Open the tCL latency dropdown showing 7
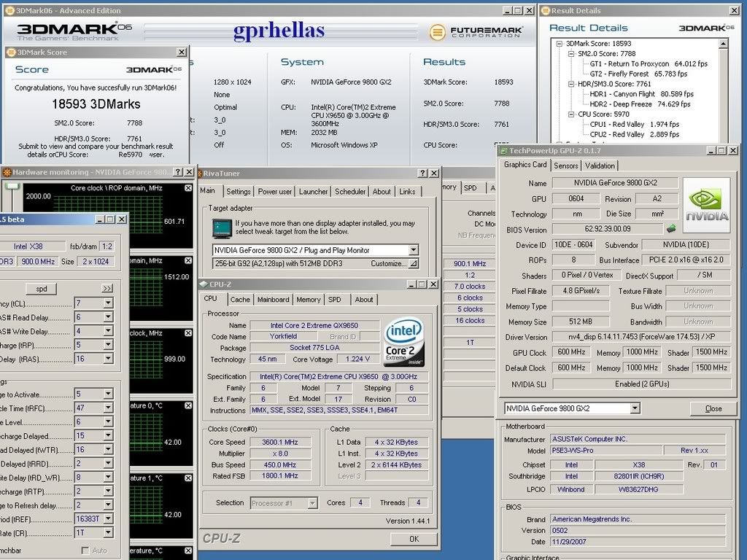 pyautogui.click(x=108, y=303)
